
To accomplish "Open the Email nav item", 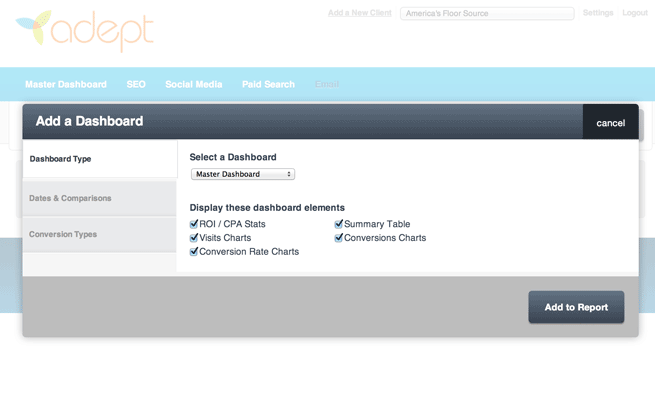I will click(x=327, y=85).
